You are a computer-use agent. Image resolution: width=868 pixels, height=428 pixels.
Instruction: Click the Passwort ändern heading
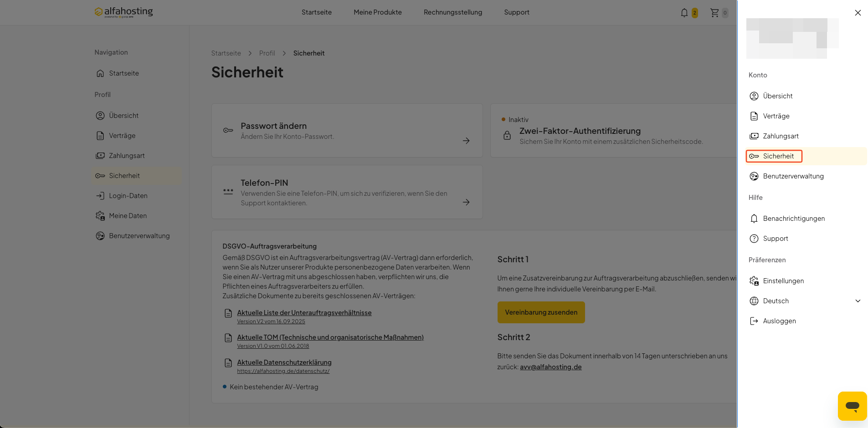273,126
